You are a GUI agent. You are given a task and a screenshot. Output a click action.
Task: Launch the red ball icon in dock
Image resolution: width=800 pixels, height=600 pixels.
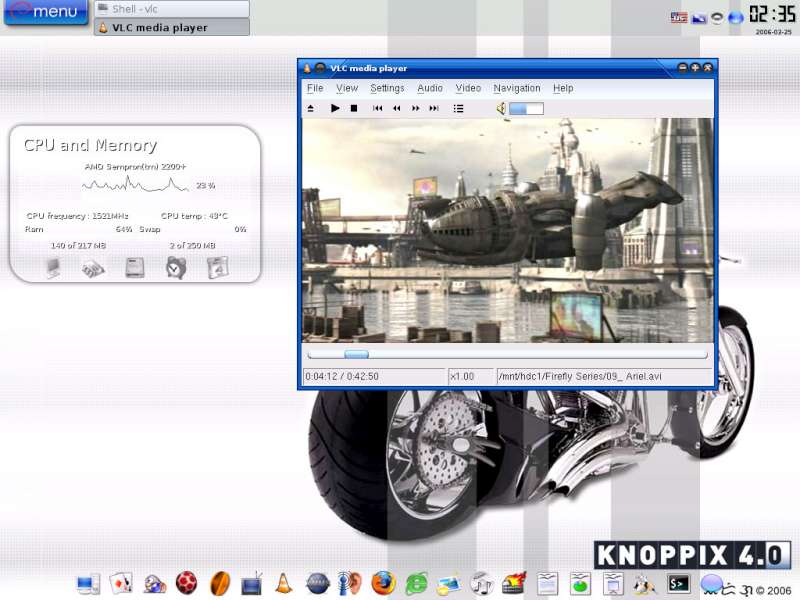coord(186,583)
